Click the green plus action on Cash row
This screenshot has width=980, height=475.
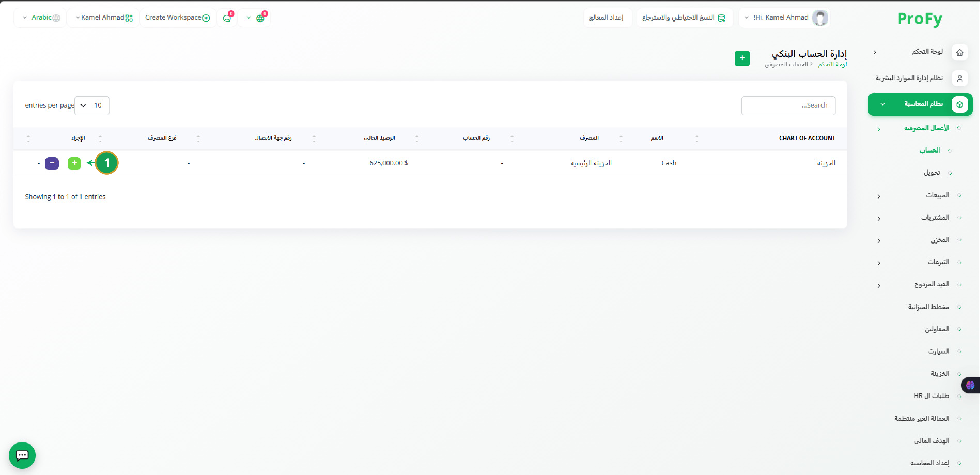click(x=74, y=163)
